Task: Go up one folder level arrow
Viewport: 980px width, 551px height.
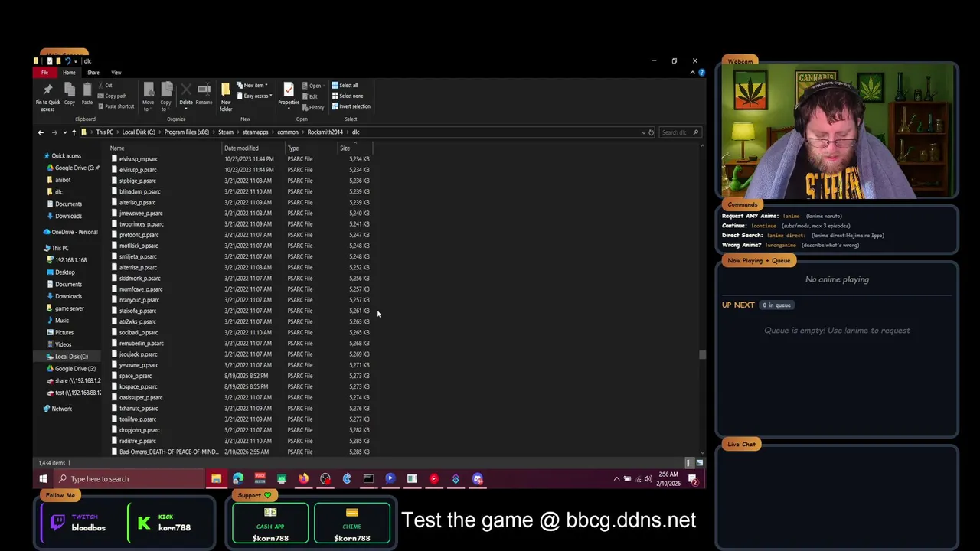Action: [x=73, y=132]
